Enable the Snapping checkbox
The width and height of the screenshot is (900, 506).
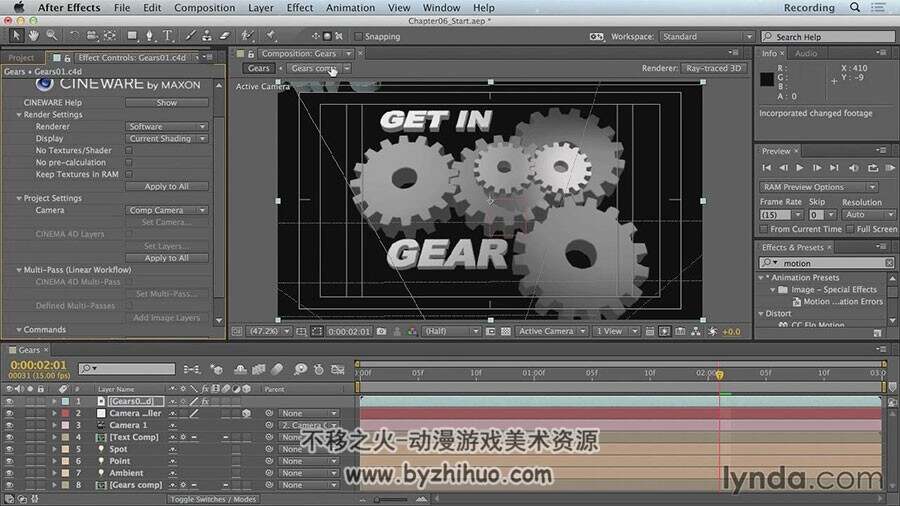pos(358,36)
